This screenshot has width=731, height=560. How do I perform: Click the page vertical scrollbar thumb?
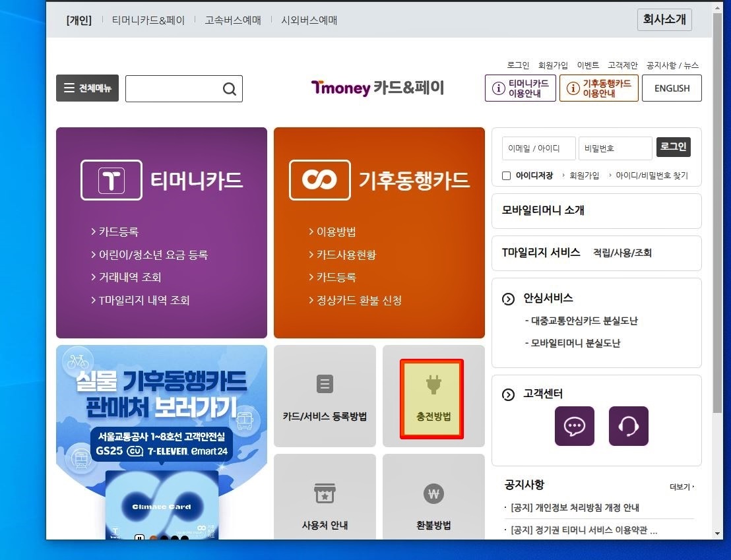tap(718, 212)
